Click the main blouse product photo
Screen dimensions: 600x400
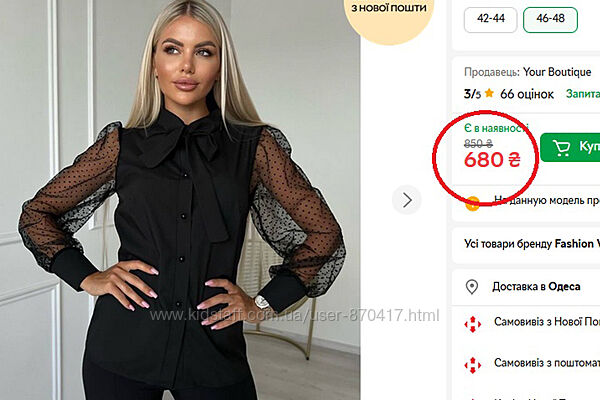click(180, 200)
